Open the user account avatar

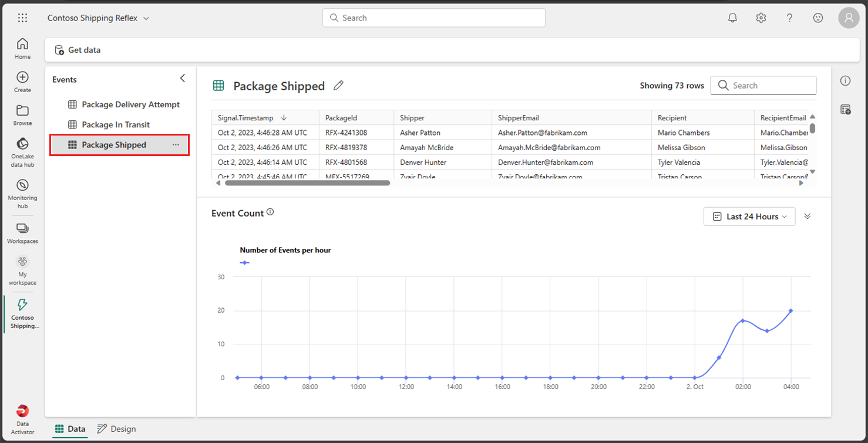(849, 18)
